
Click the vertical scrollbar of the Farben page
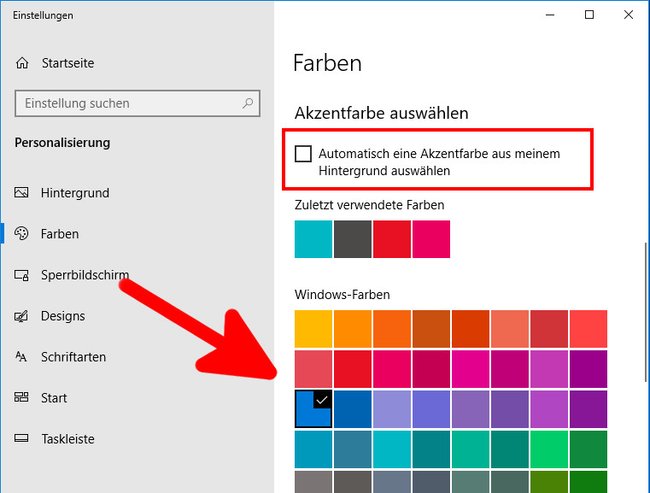coord(646,312)
